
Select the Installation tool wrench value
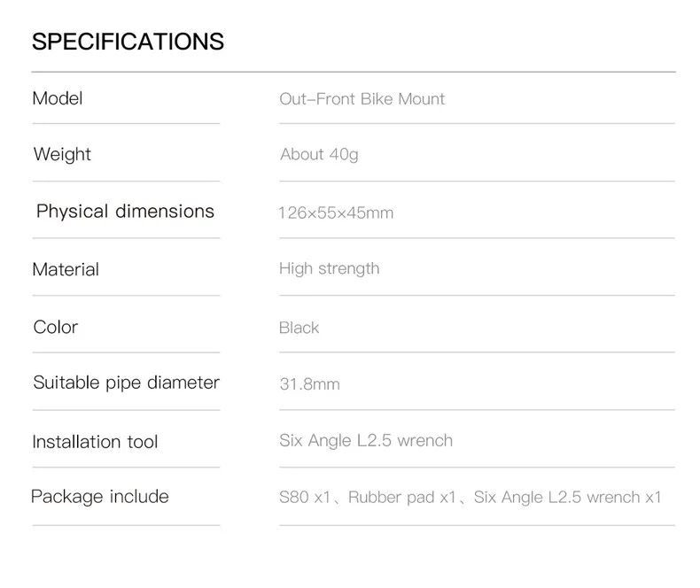[366, 440]
